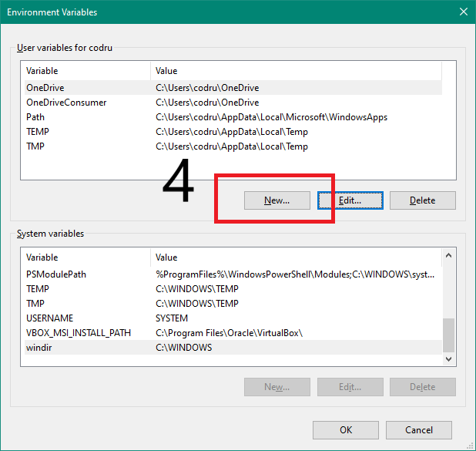Select the user TEMP variable
Image resolution: width=476 pixels, height=451 pixels.
[x=38, y=132]
